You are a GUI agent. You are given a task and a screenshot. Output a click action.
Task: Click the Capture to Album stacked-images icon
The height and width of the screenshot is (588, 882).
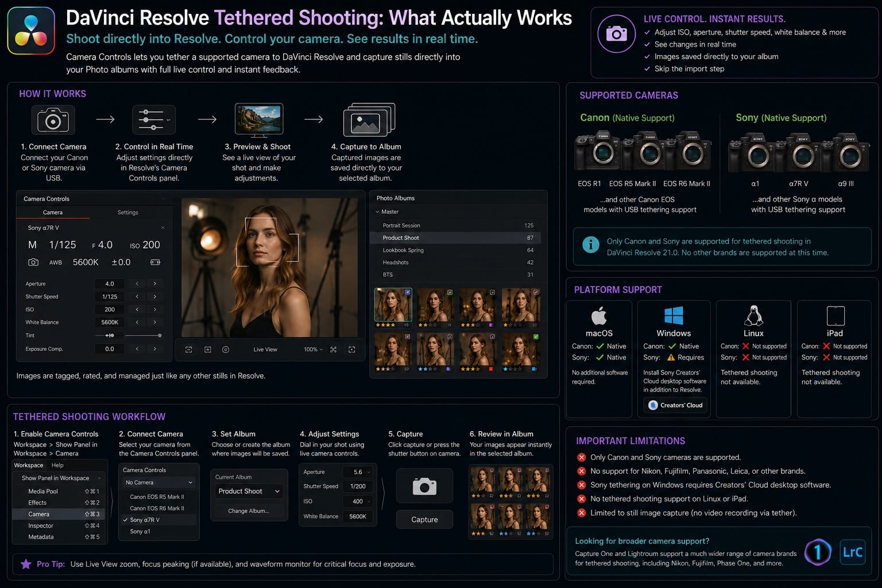[369, 120]
